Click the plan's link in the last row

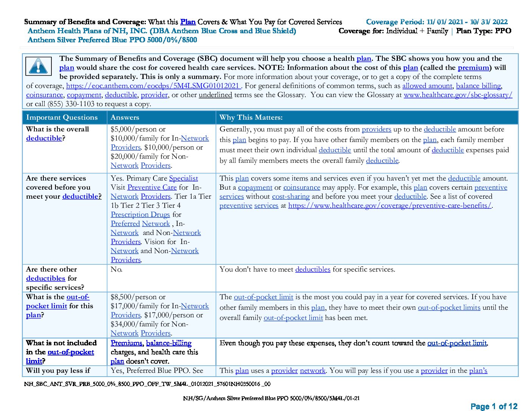(478, 371)
